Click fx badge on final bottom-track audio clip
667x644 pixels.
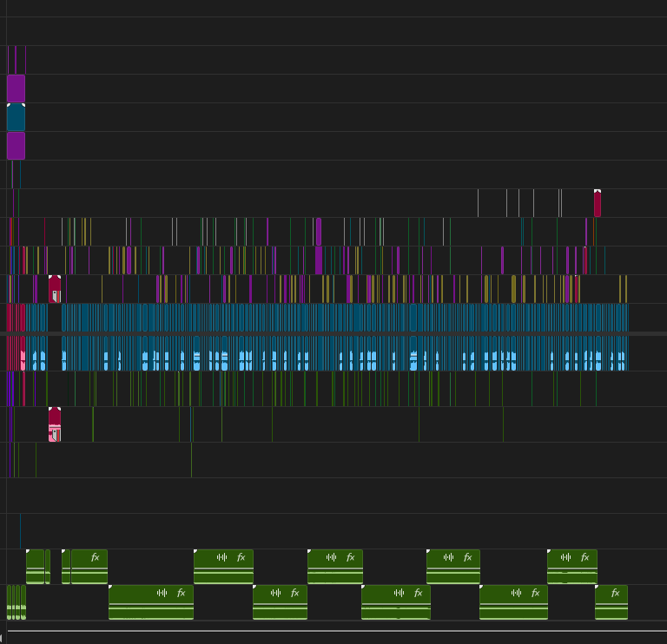[x=615, y=593]
